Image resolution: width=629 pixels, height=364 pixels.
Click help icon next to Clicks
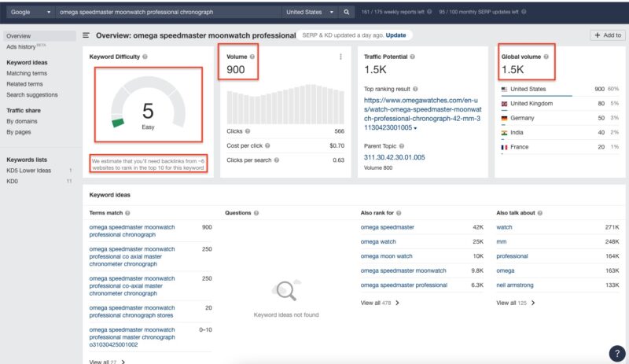tap(248, 131)
